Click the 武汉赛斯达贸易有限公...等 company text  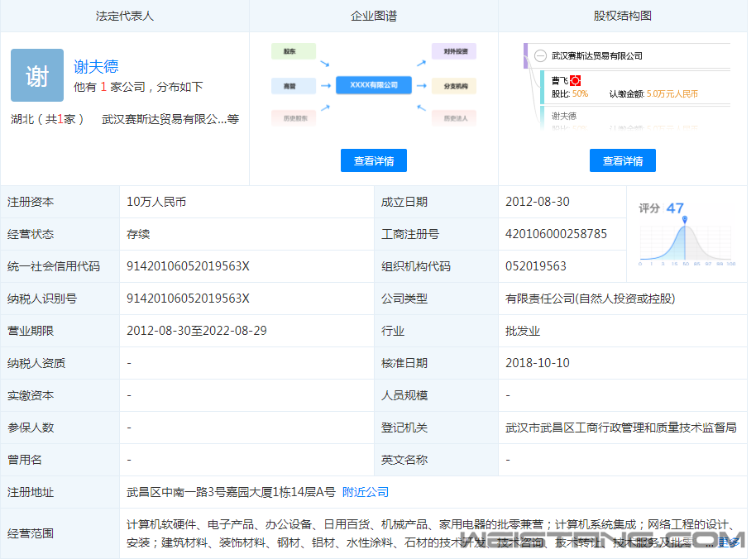point(170,119)
